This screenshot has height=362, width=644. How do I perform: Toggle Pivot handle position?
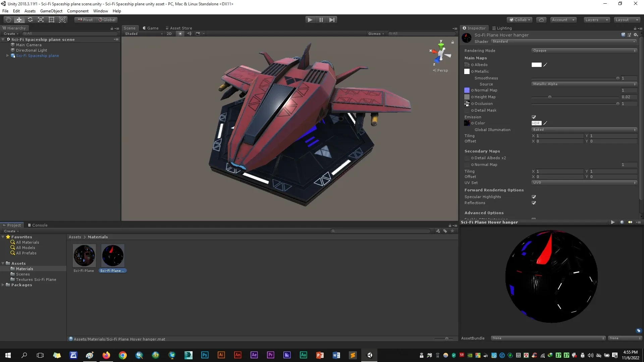[85, 20]
